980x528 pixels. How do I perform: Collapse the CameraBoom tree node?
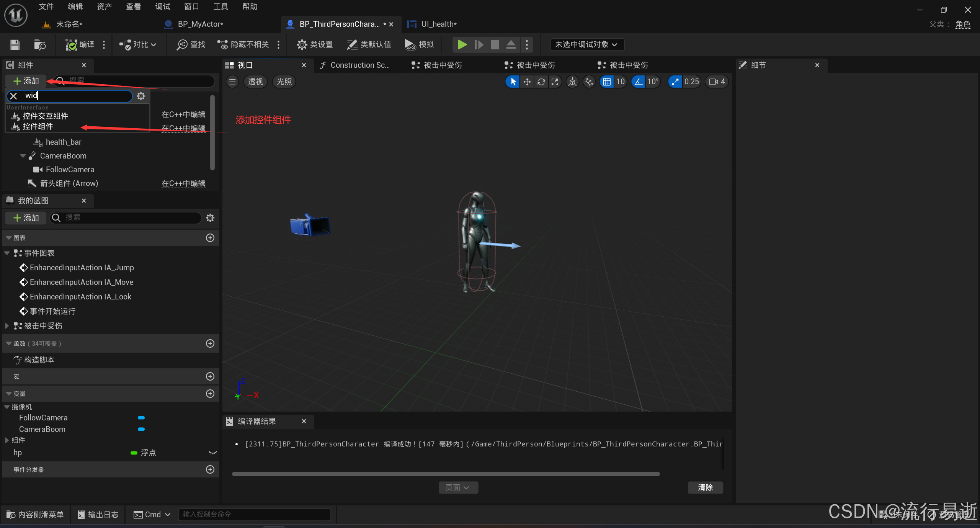pos(23,156)
